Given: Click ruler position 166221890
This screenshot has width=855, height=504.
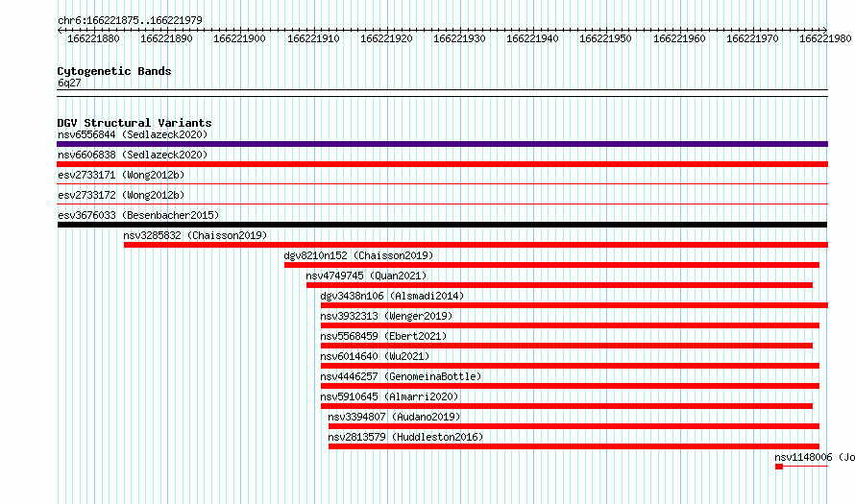Looking at the screenshot, I should click(166, 38).
